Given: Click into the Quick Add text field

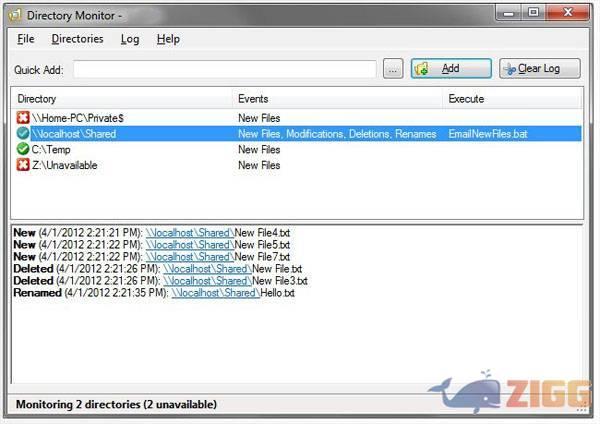Looking at the screenshot, I should click(224, 69).
